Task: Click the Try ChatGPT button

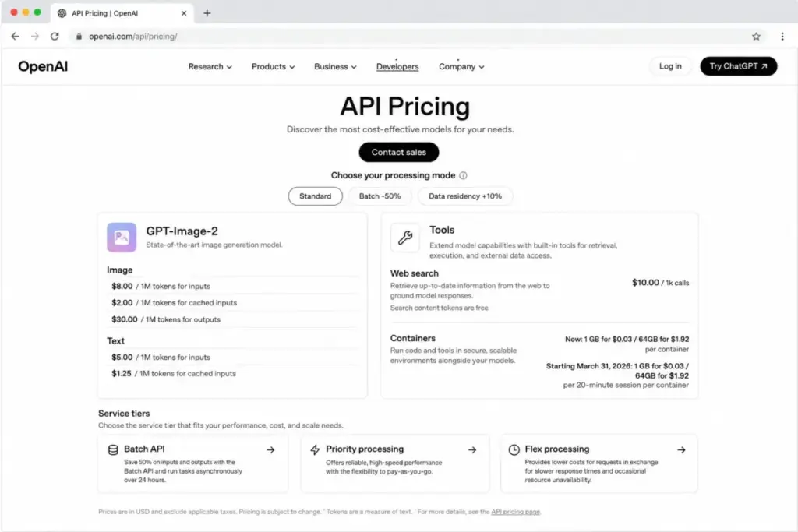Action: (739, 66)
